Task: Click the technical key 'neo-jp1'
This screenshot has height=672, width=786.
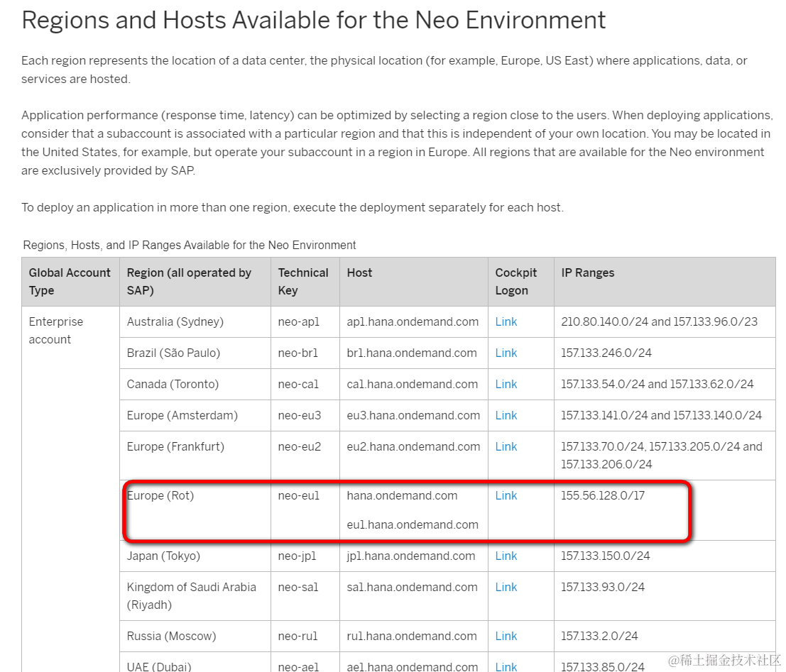Action: (298, 556)
